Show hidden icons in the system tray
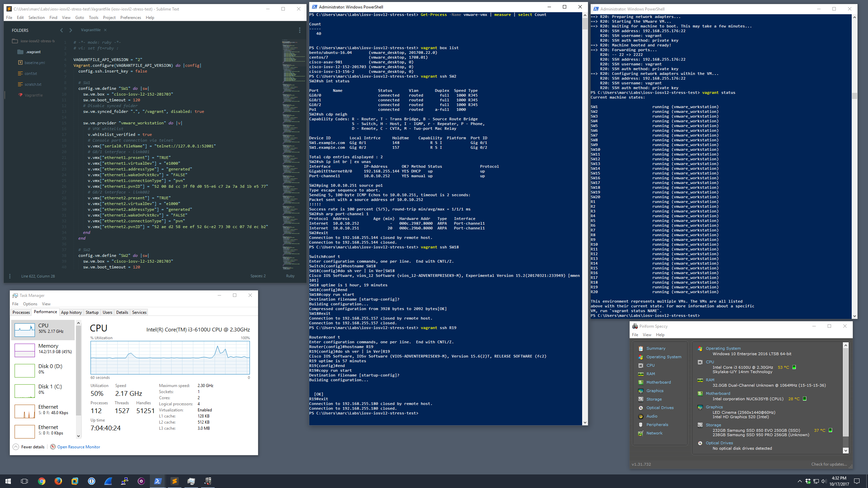Viewport: 868px width, 488px height. (799, 481)
